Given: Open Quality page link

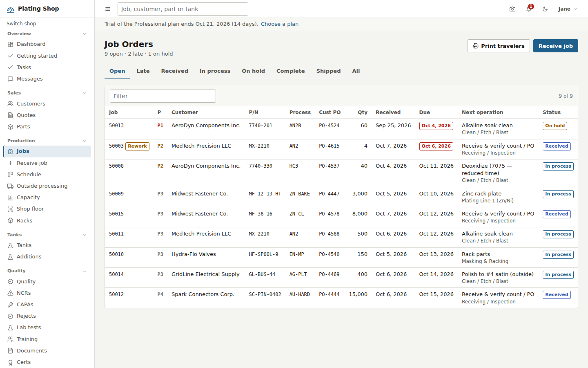Looking at the screenshot, I should [47, 281].
